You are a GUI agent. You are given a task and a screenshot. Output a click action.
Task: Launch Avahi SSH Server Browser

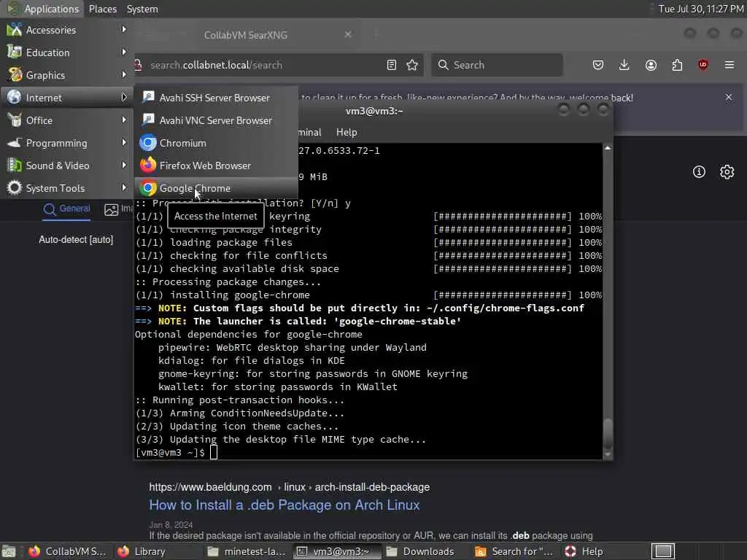click(x=216, y=98)
